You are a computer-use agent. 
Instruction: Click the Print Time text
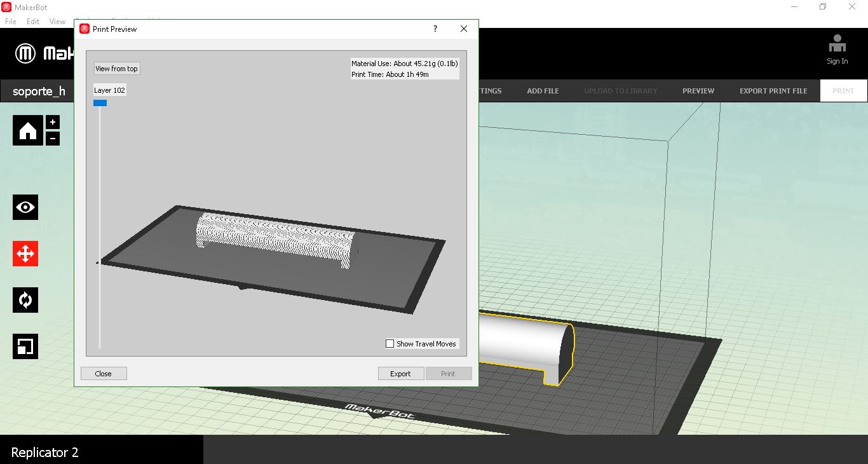[x=390, y=74]
